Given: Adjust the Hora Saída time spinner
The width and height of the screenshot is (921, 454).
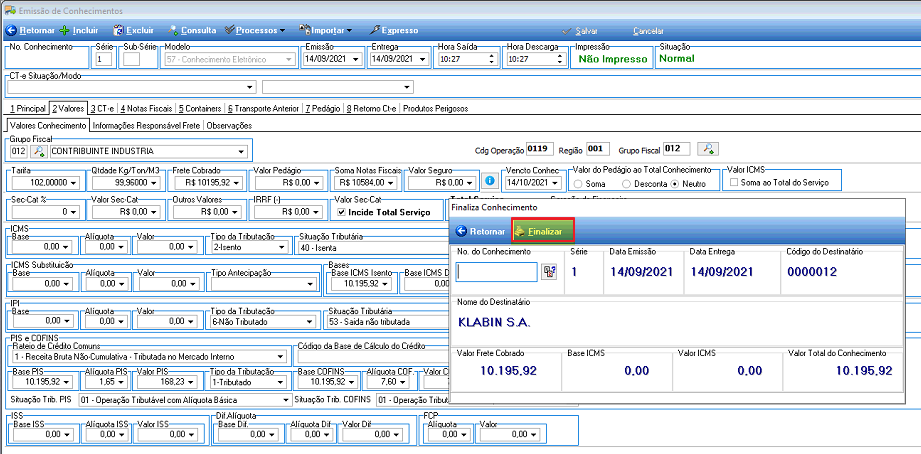Looking at the screenshot, I should pos(492,59).
